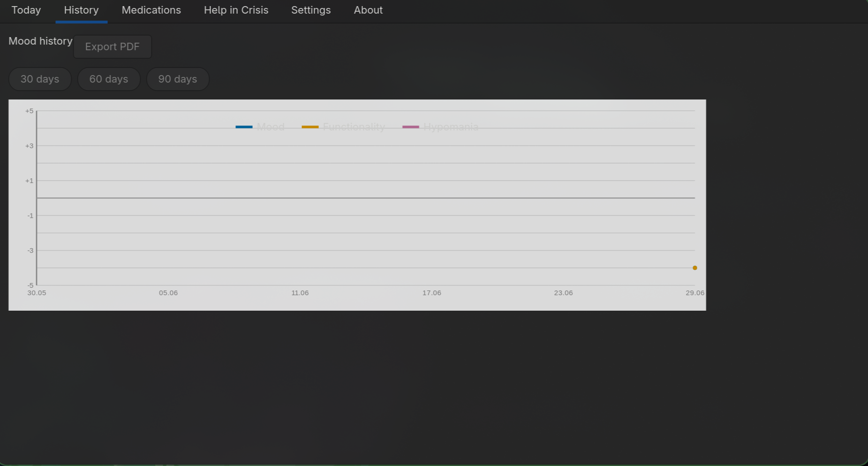Click the -3 axis value
This screenshot has height=466, width=868.
[30, 251]
